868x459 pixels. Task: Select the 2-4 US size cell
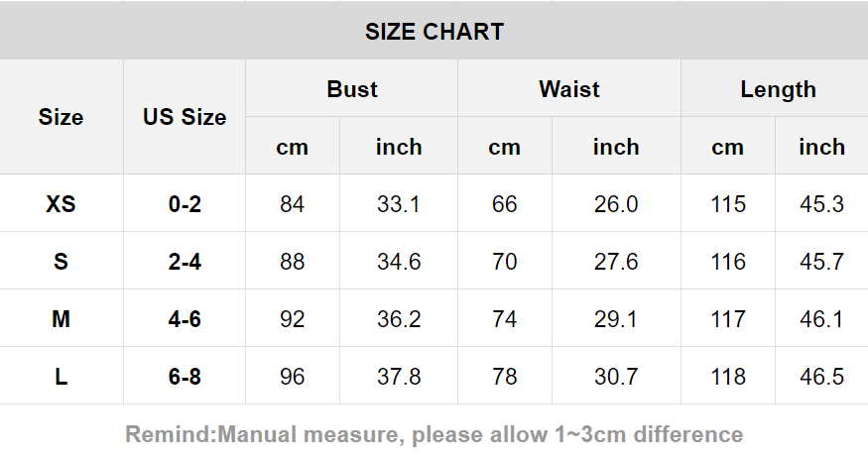[x=185, y=262]
